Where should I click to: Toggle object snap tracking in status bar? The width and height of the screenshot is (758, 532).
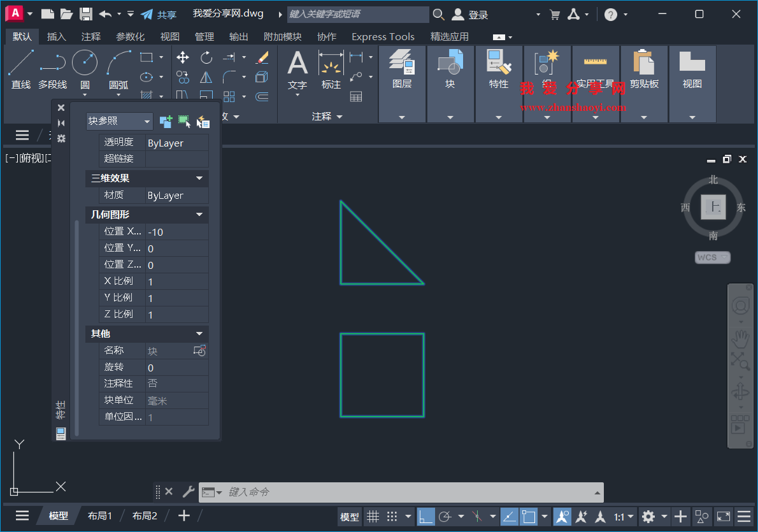click(x=509, y=517)
